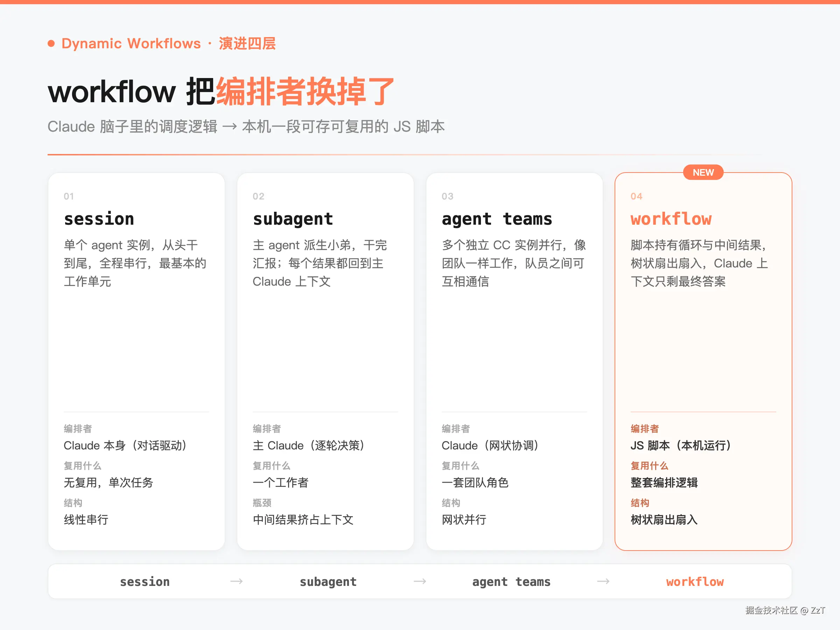The image size is (840, 630).
Task: Click "subagent" in the bottom flow strip
Action: point(328,582)
